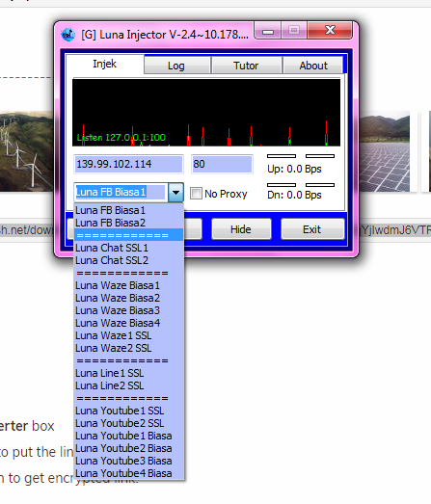This screenshot has height=504, width=431.
Task: Click the Exit button
Action: 312,229
